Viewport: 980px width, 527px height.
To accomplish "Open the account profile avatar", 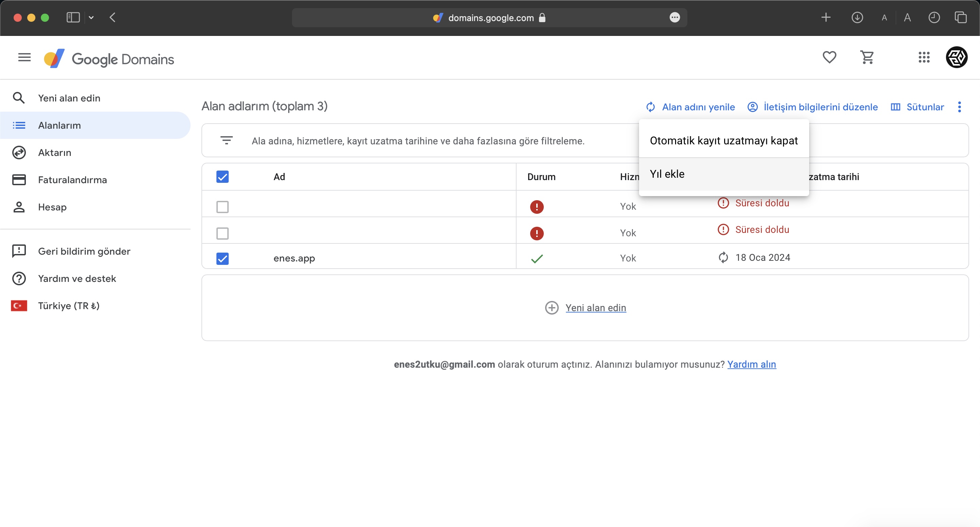I will click(x=957, y=58).
